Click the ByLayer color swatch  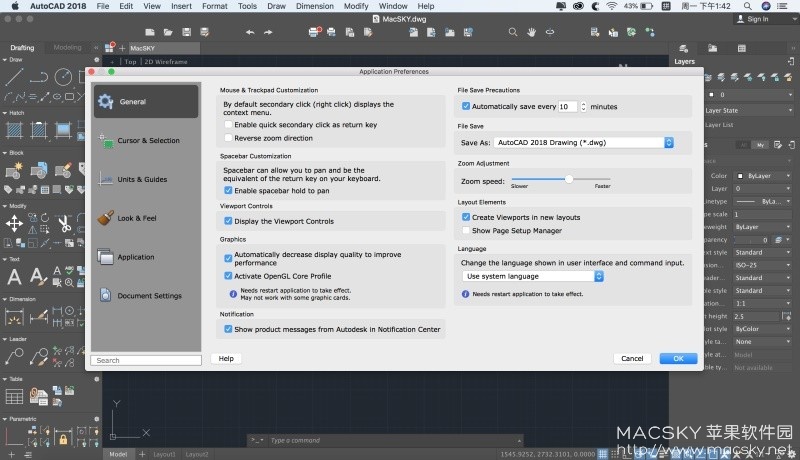click(x=740, y=176)
